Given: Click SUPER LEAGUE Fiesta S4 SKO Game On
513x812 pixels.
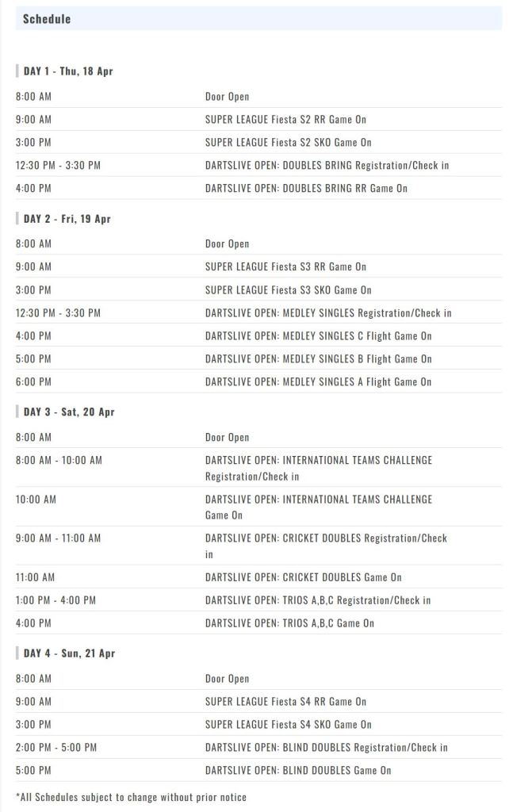Looking at the screenshot, I should [288, 725].
